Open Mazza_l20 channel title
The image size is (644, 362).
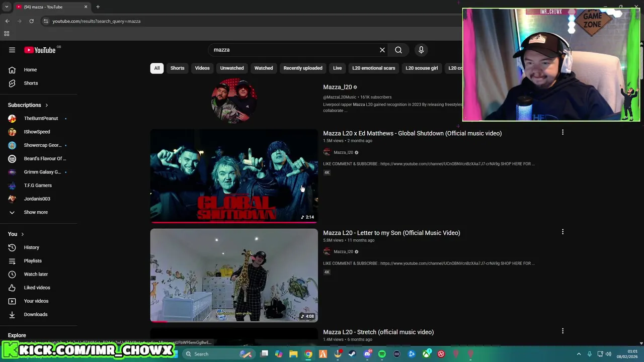pos(338,87)
